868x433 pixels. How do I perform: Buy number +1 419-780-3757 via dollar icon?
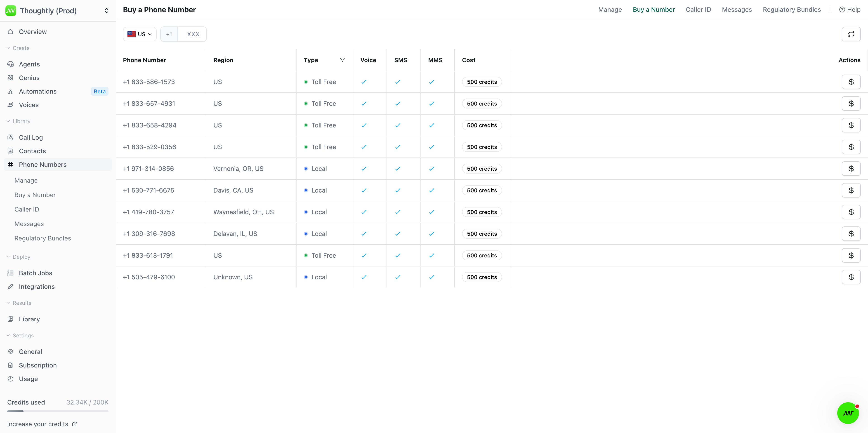tap(851, 212)
